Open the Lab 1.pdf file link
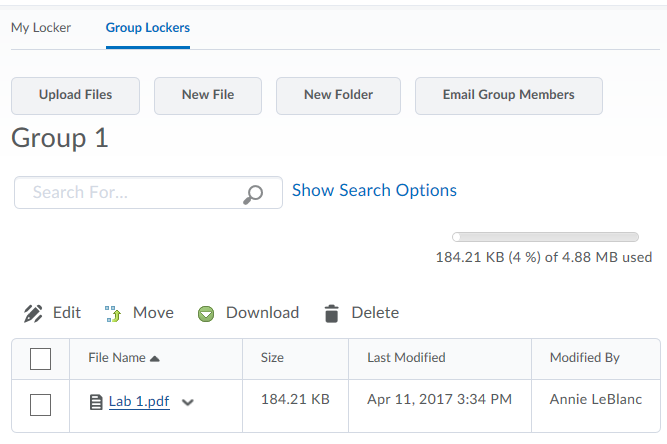667x444 pixels. [x=139, y=402]
